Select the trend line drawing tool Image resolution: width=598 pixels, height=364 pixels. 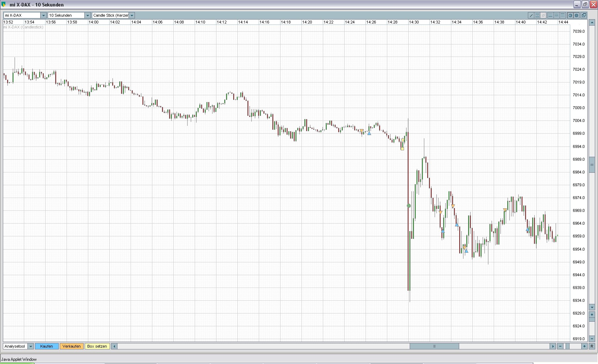pos(531,15)
